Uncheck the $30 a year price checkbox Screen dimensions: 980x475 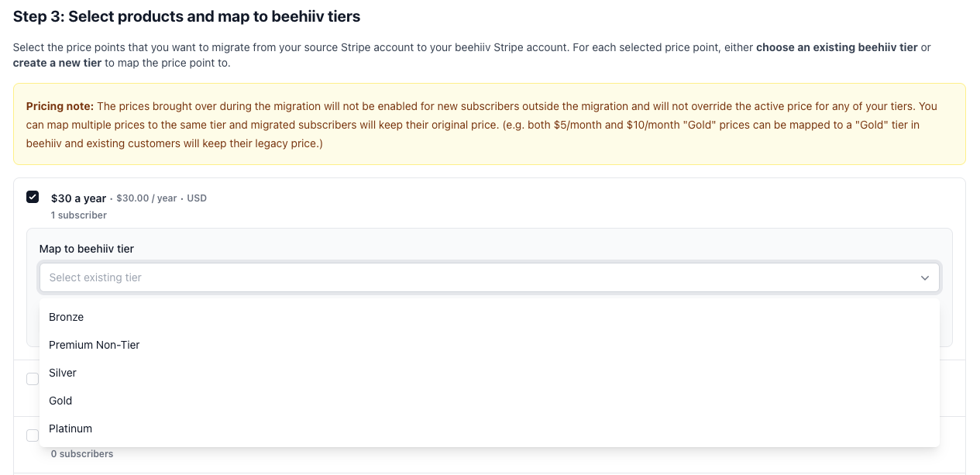pyautogui.click(x=33, y=197)
